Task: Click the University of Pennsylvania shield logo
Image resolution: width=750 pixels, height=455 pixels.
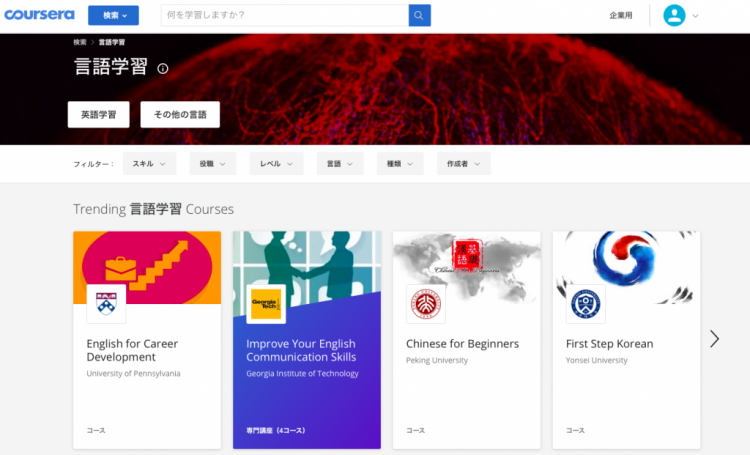Action: pyautogui.click(x=106, y=304)
